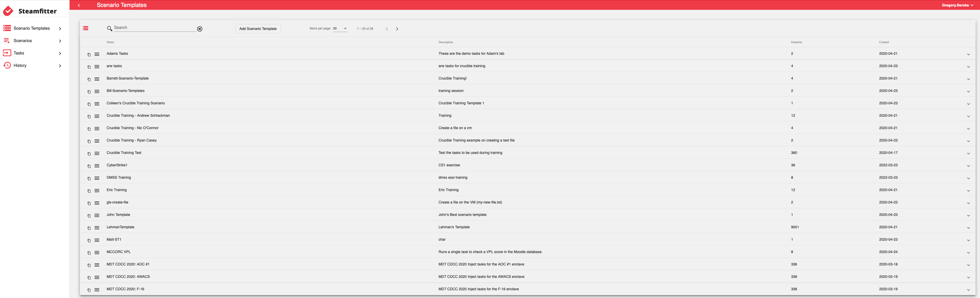Open the items per page dropdown
Image resolution: width=980 pixels, height=298 pixels.
(340, 29)
